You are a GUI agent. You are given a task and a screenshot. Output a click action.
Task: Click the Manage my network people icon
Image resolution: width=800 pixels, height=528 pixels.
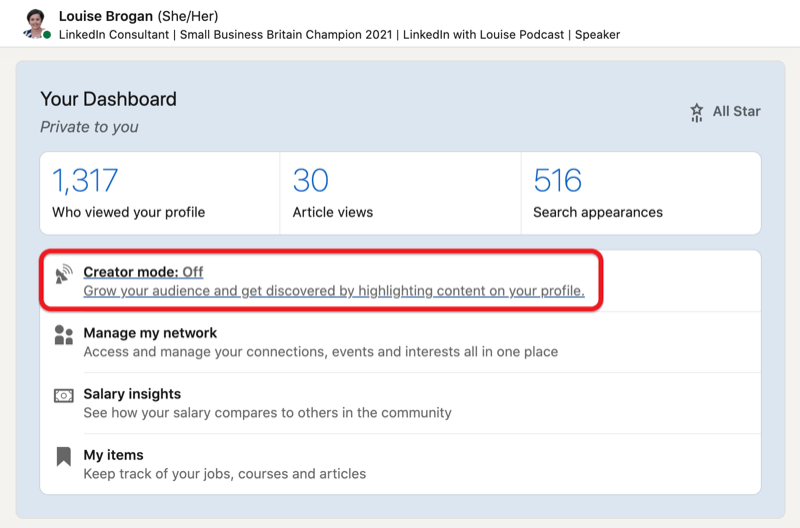pos(64,335)
